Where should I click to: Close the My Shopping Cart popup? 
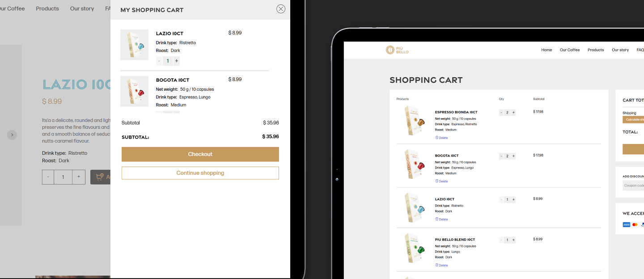(281, 9)
